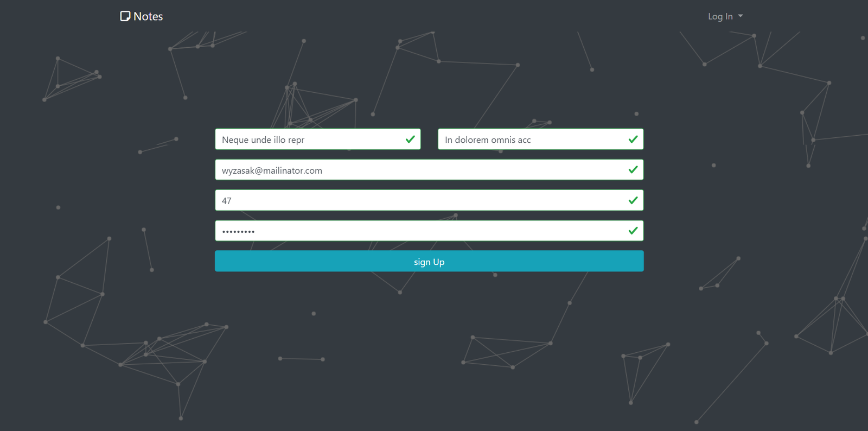The height and width of the screenshot is (431, 868).
Task: Click the green checkmark in the email field
Action: 633,170
